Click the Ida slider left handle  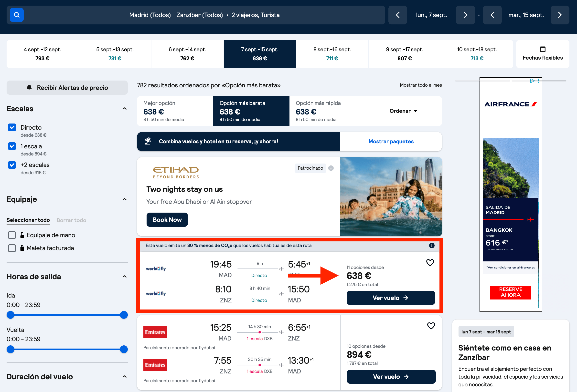click(x=11, y=315)
